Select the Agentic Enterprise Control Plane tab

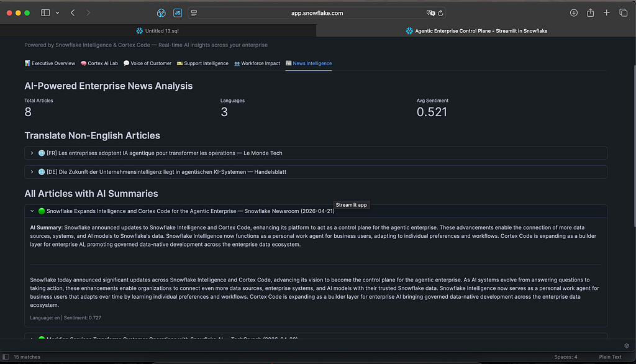(476, 31)
